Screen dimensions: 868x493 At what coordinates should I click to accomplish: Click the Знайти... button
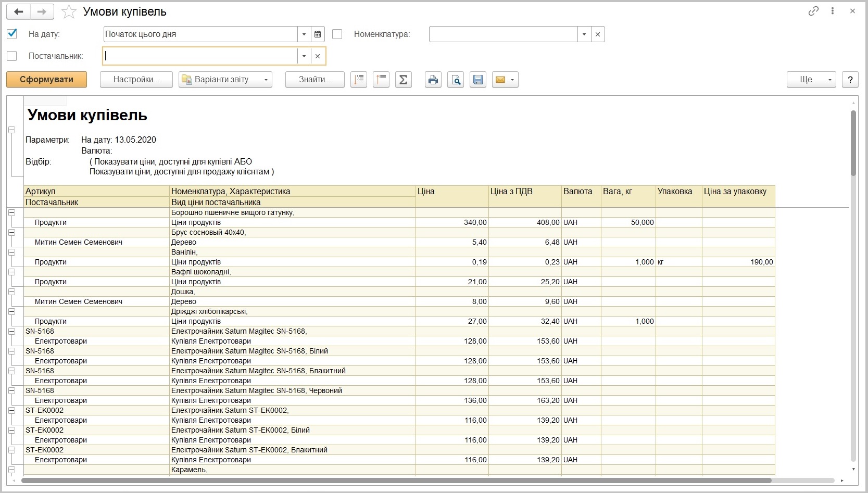click(x=315, y=80)
